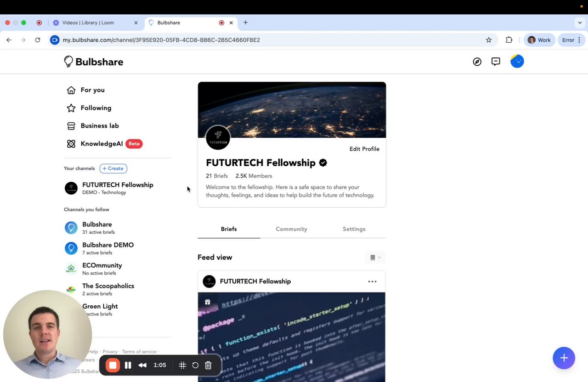Open FUTURTECH Fellowship in Your channels
Viewport: 588px width, 382px height.
pyautogui.click(x=118, y=188)
